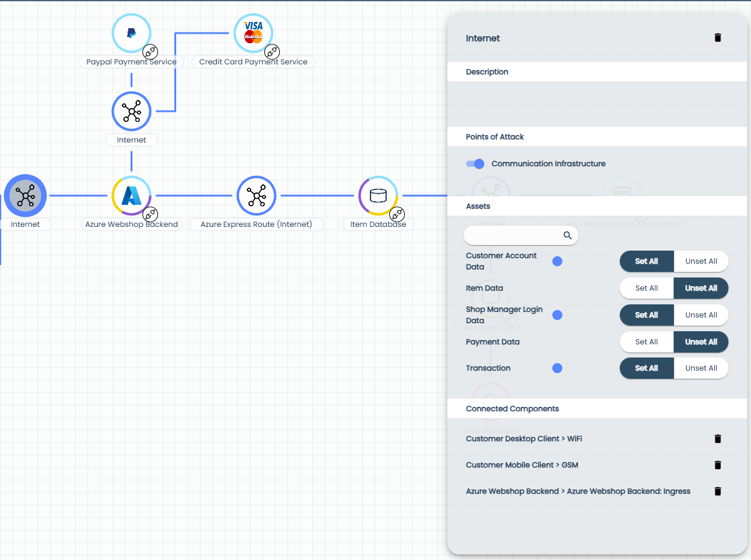Image resolution: width=751 pixels, height=560 pixels.
Task: Click the trash icon in the Internet panel header
Action: (x=717, y=37)
